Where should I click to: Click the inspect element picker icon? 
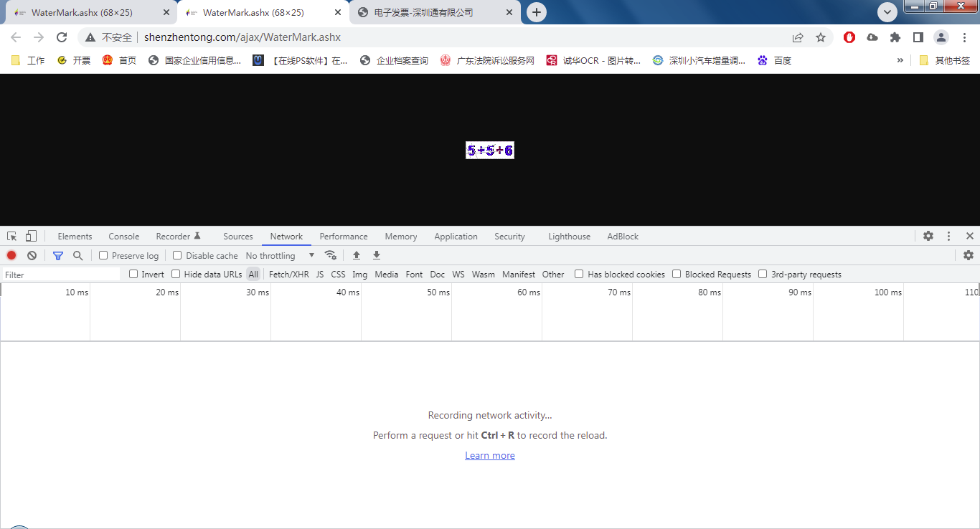click(12, 236)
